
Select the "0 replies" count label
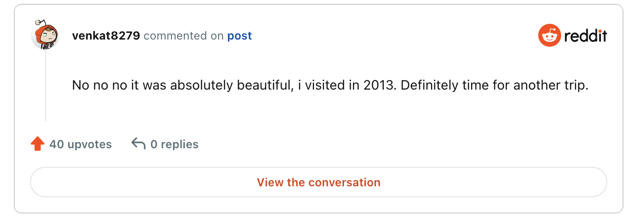174,144
